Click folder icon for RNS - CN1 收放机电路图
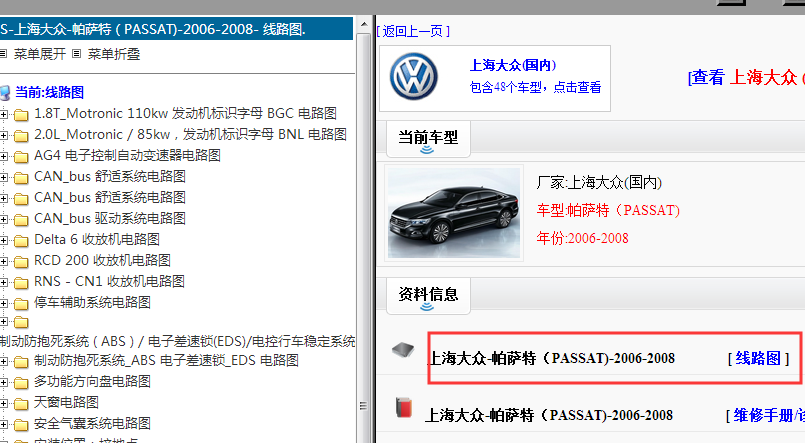The height and width of the screenshot is (443, 805). click(x=21, y=283)
